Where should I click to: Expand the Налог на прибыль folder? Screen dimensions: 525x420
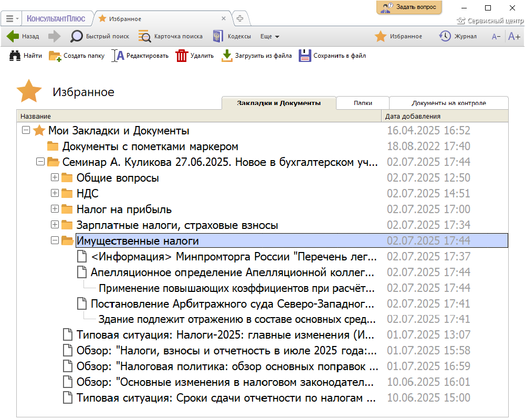coord(55,208)
